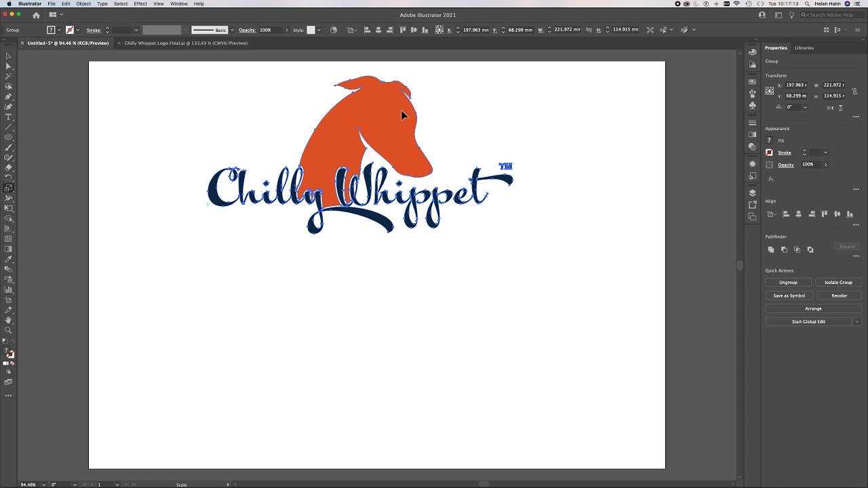Click the stroke swatch in control bar

coord(69,30)
